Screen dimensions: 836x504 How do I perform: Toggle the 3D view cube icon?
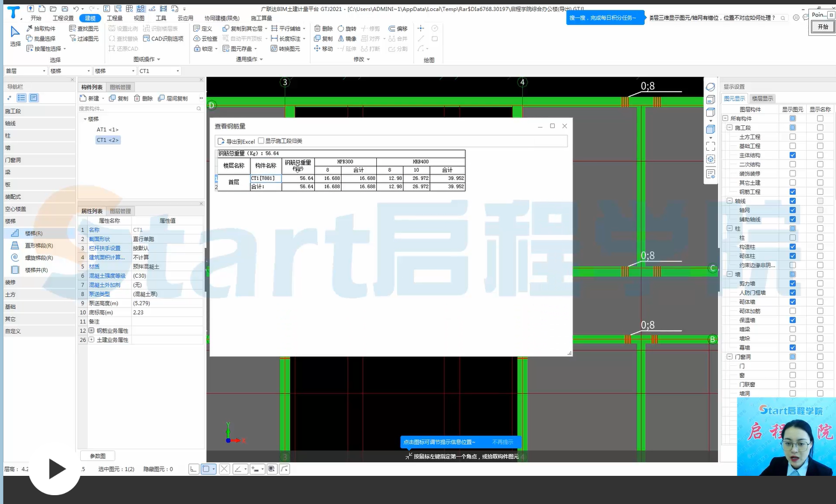click(711, 100)
